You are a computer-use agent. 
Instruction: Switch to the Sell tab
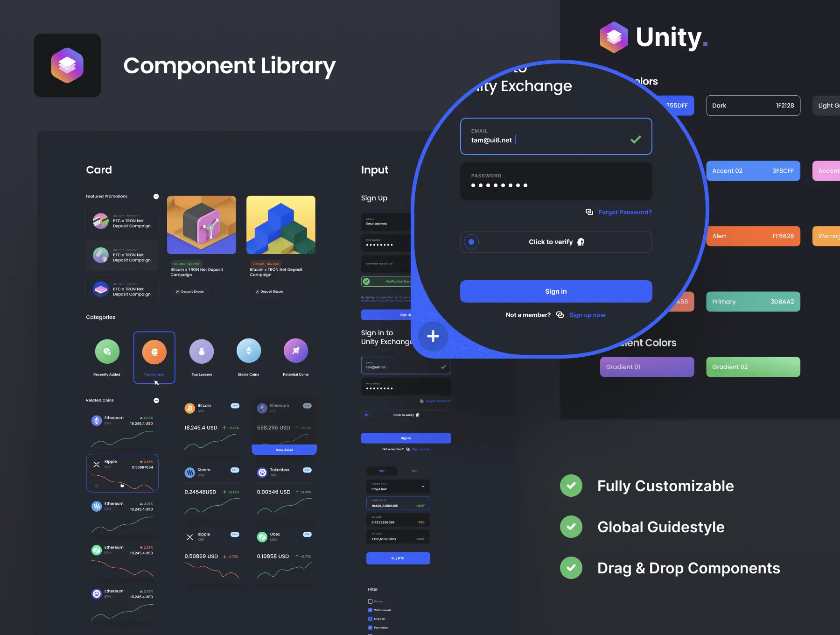tap(414, 471)
